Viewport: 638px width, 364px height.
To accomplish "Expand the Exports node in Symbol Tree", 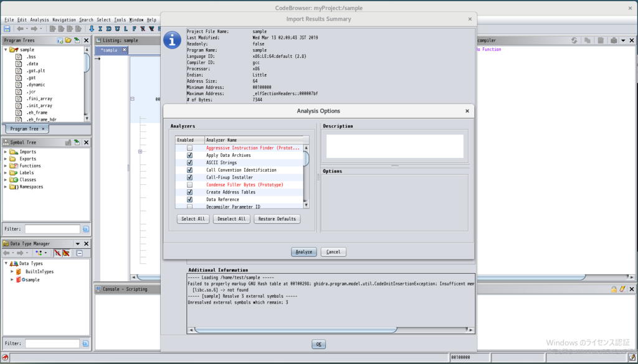I will pyautogui.click(x=6, y=159).
